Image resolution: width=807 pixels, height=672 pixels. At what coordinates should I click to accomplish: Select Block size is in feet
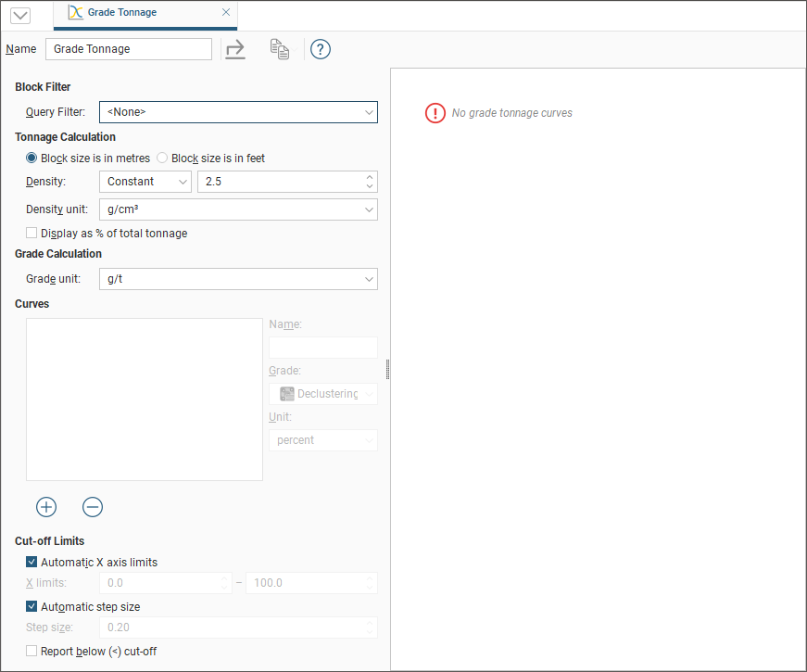coord(162,158)
